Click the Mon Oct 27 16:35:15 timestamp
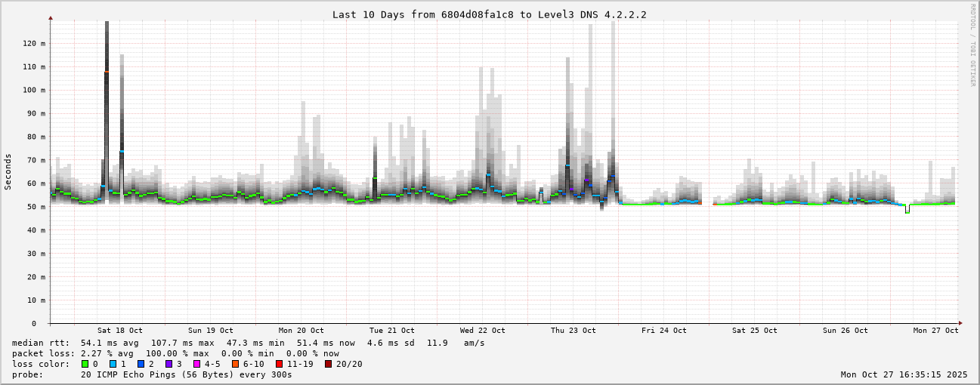 904,374
